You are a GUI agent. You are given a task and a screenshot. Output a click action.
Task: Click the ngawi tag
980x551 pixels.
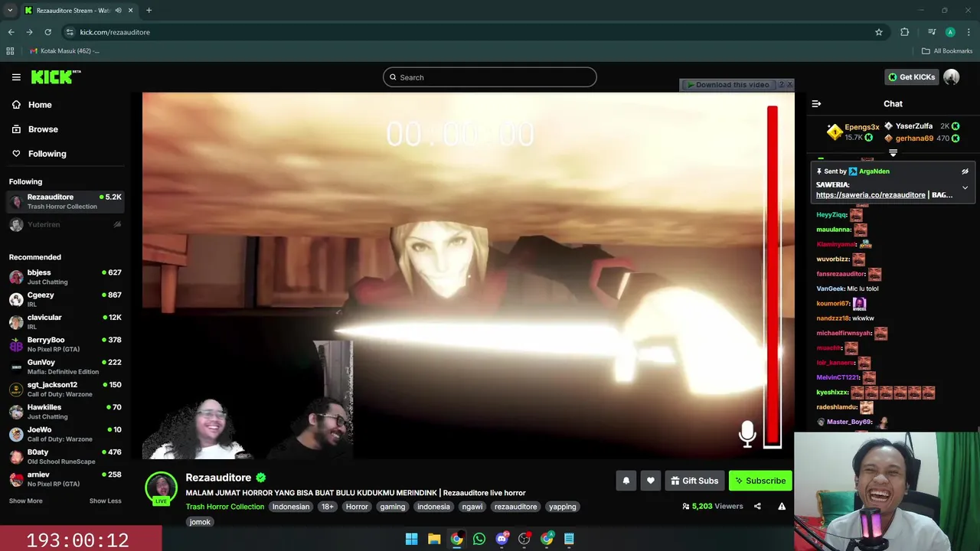click(x=472, y=507)
